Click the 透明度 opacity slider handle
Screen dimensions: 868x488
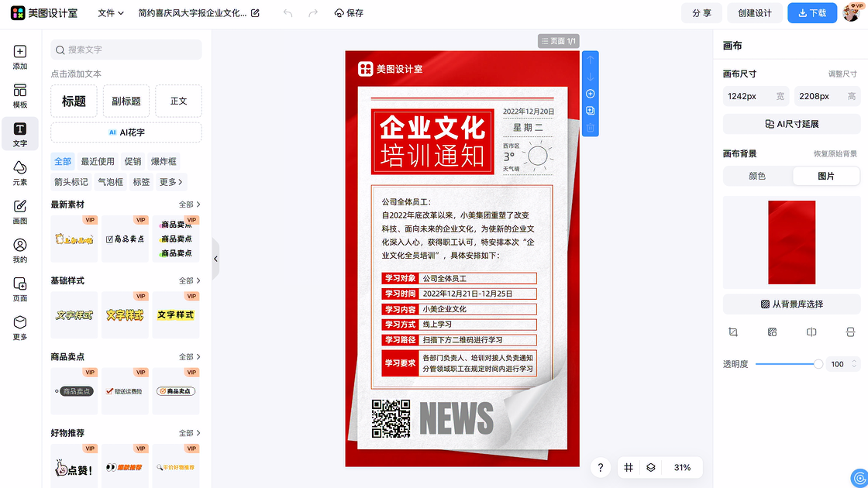click(818, 364)
